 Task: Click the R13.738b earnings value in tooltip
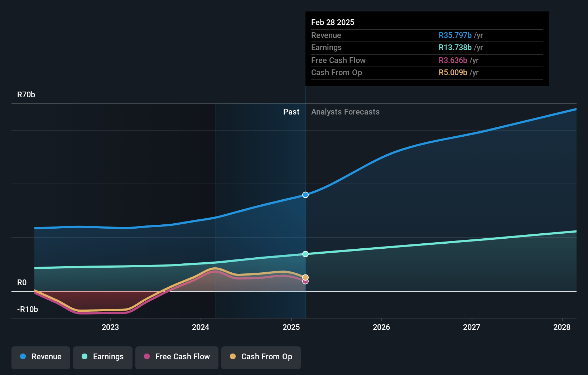coord(455,48)
